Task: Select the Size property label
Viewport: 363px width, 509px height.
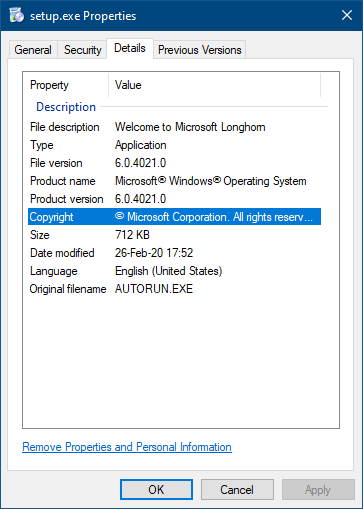Action: [x=40, y=235]
